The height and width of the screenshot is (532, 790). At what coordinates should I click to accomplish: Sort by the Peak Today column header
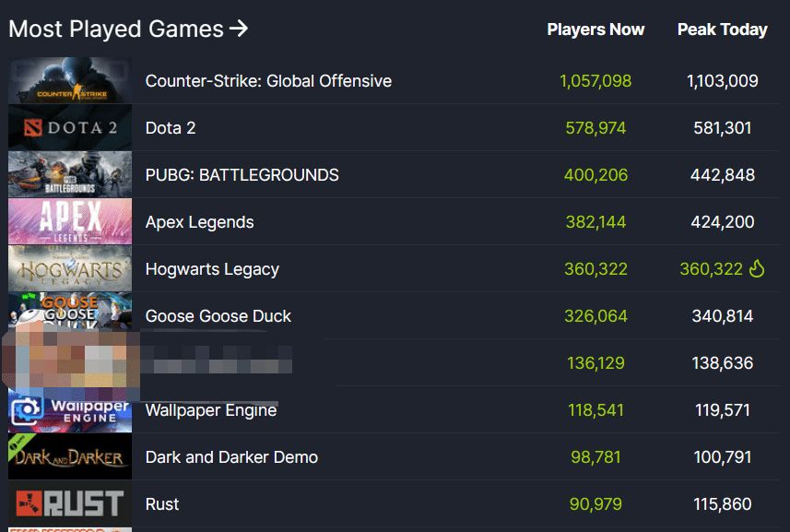pyautogui.click(x=723, y=30)
